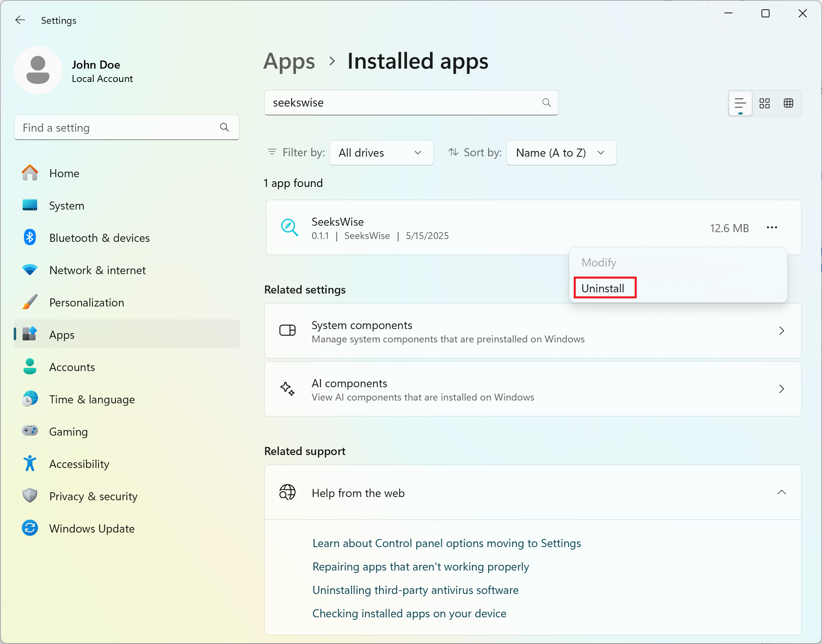
Task: Expand System components via its chevron
Action: click(781, 331)
